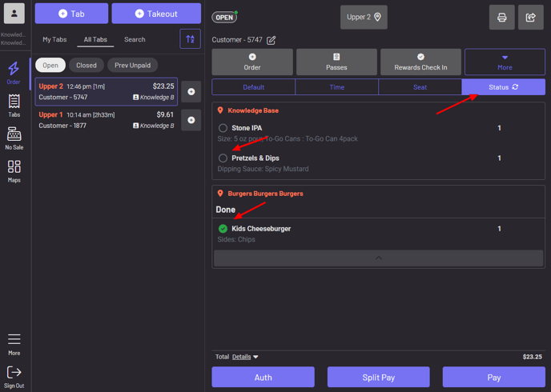
Task: Expand the More dropdown button
Action: pyautogui.click(x=505, y=62)
